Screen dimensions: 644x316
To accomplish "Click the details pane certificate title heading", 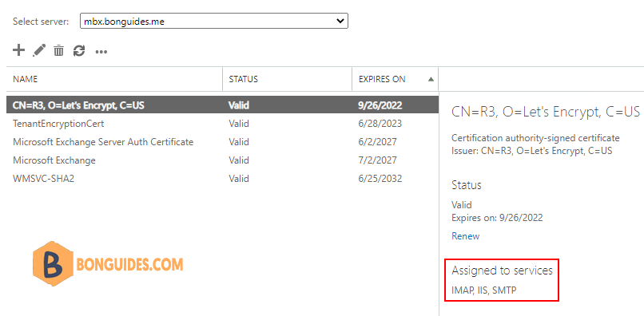I will [546, 111].
